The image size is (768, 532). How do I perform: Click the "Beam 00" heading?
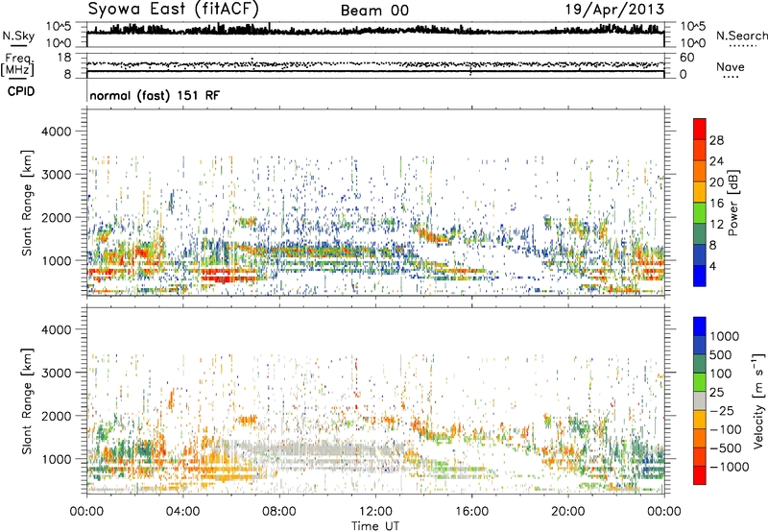(374, 11)
